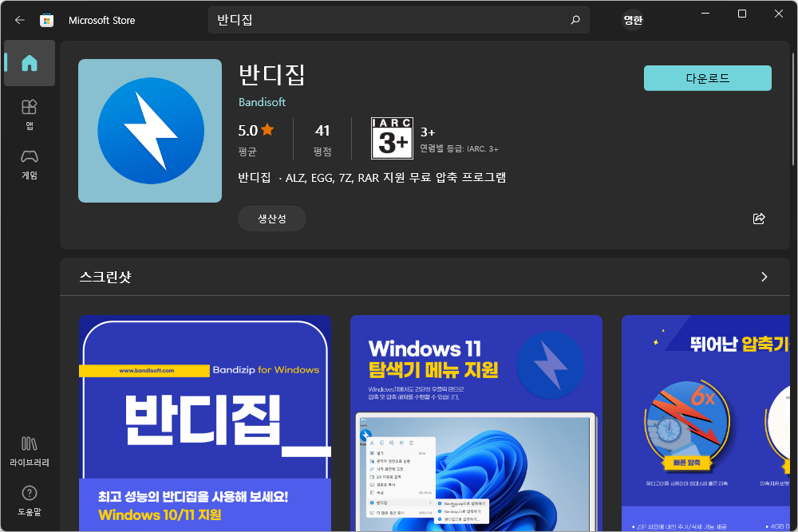Open the Bandisoft publisher link

pos(262,102)
